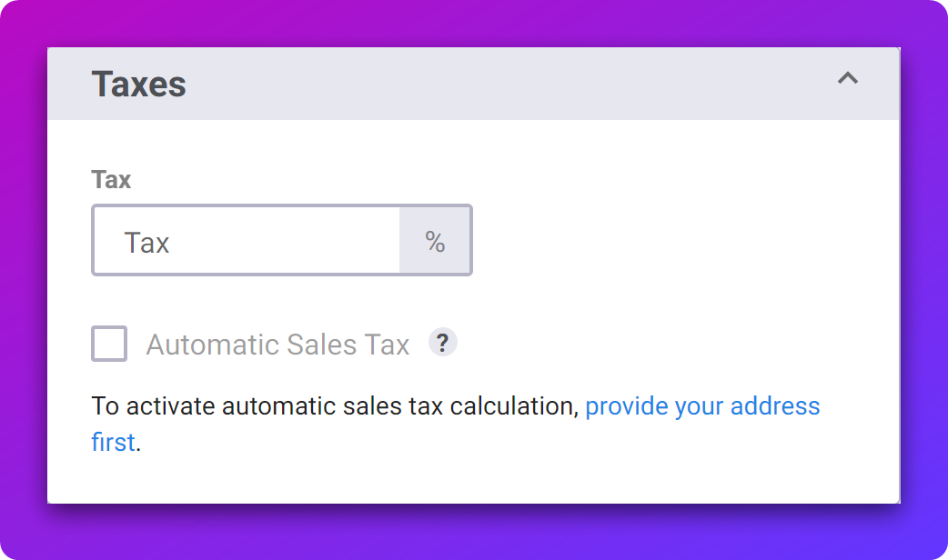Click the word "first" in the address link
This screenshot has width=948, height=560.
click(x=113, y=442)
